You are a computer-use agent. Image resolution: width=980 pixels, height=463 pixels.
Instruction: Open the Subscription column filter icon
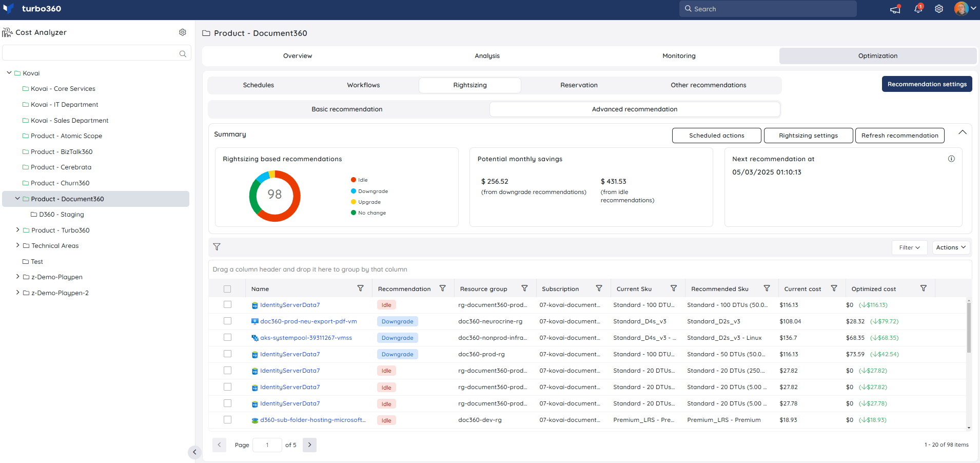(x=599, y=288)
